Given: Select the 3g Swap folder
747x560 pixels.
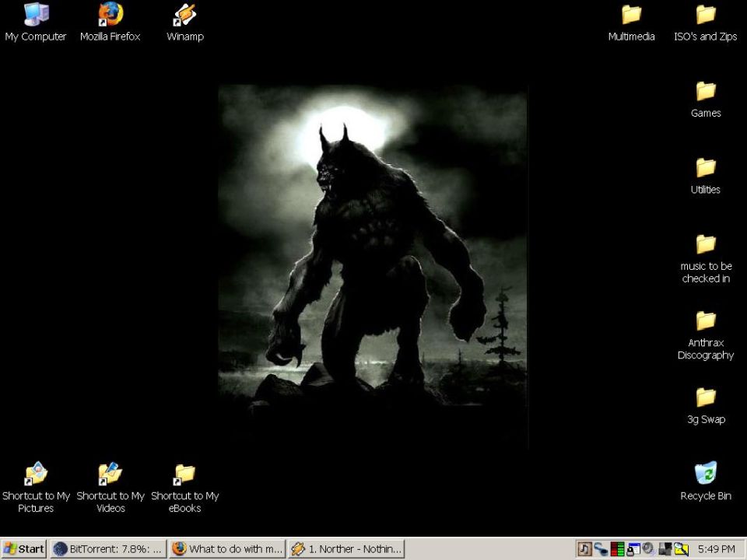Looking at the screenshot, I should (x=706, y=406).
